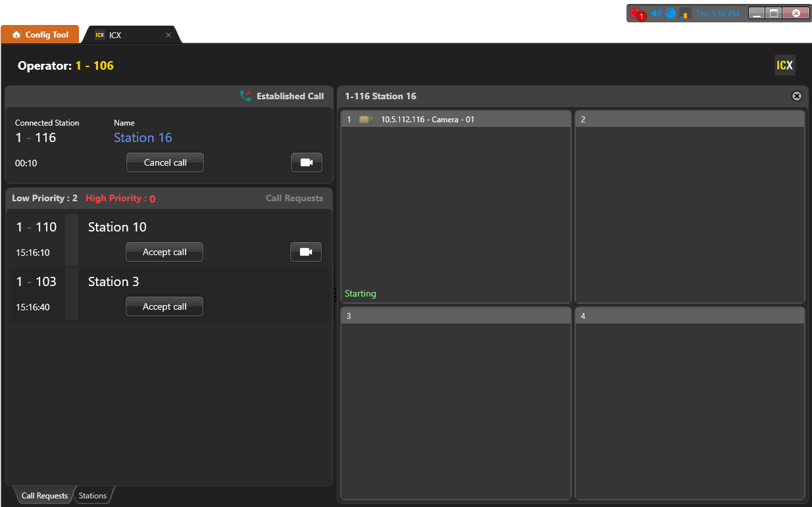Click the panel splitter grip handle

335,294
